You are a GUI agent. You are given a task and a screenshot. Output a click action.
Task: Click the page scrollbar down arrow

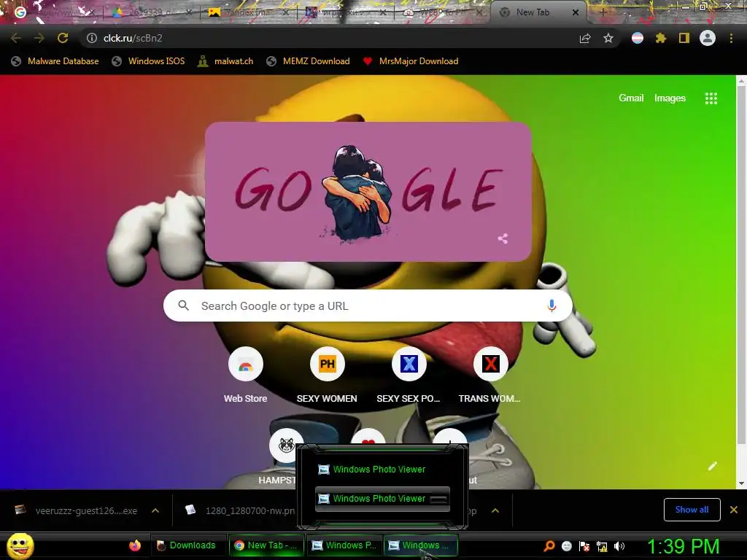[x=741, y=483]
